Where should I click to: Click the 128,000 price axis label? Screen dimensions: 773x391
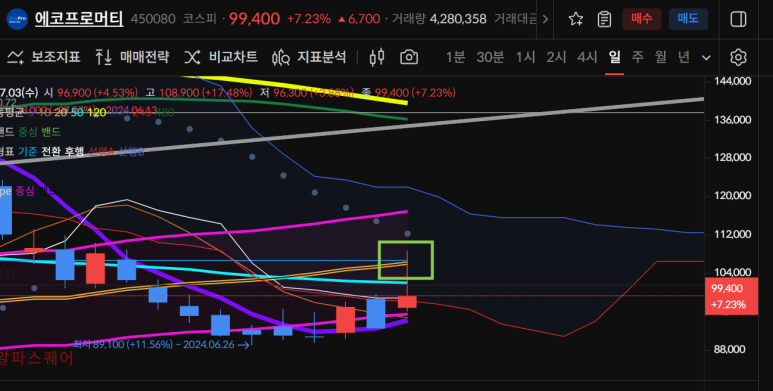coord(733,157)
